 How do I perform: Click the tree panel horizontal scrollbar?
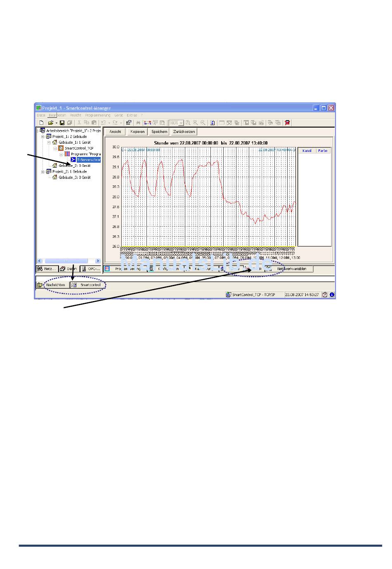coord(66,261)
